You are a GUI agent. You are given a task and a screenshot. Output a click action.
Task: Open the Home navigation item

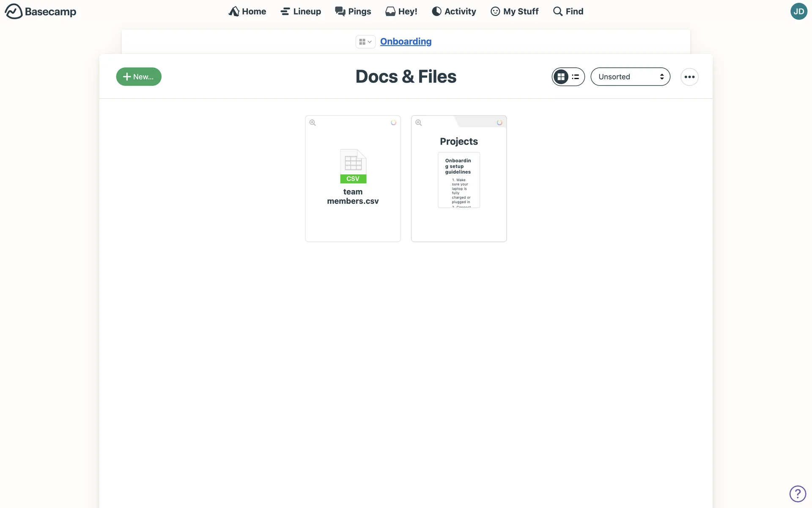pyautogui.click(x=247, y=11)
